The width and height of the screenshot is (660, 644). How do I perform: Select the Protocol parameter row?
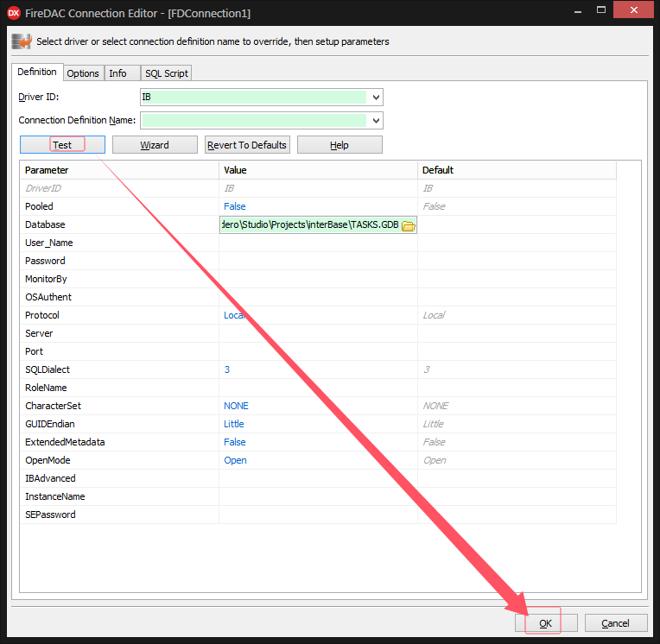click(x=318, y=315)
